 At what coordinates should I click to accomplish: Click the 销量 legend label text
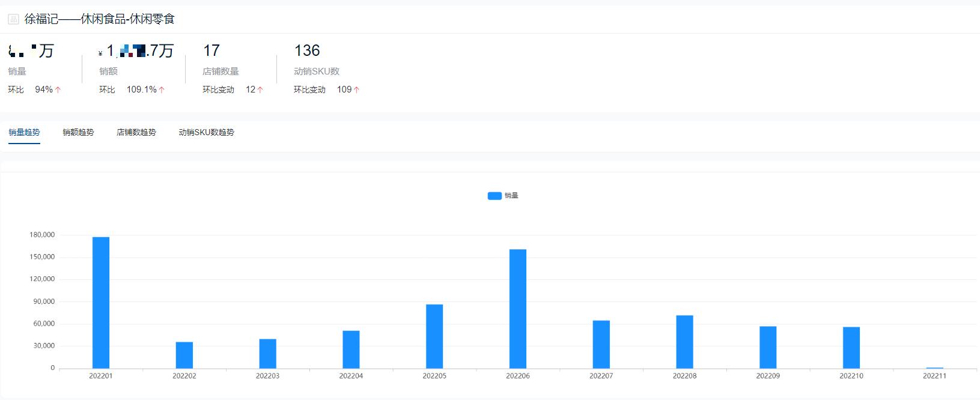[511, 196]
